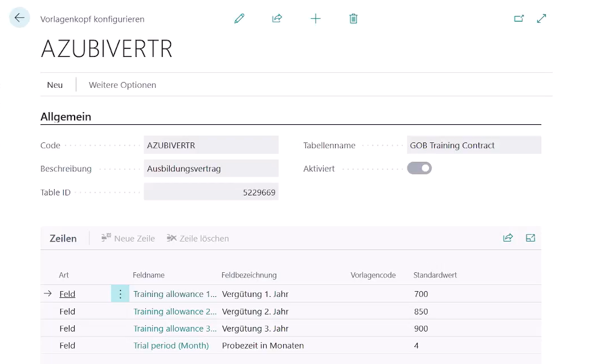Click share icon in Zeilen section
Image resolution: width=592 pixels, height=364 pixels.
[508, 238]
